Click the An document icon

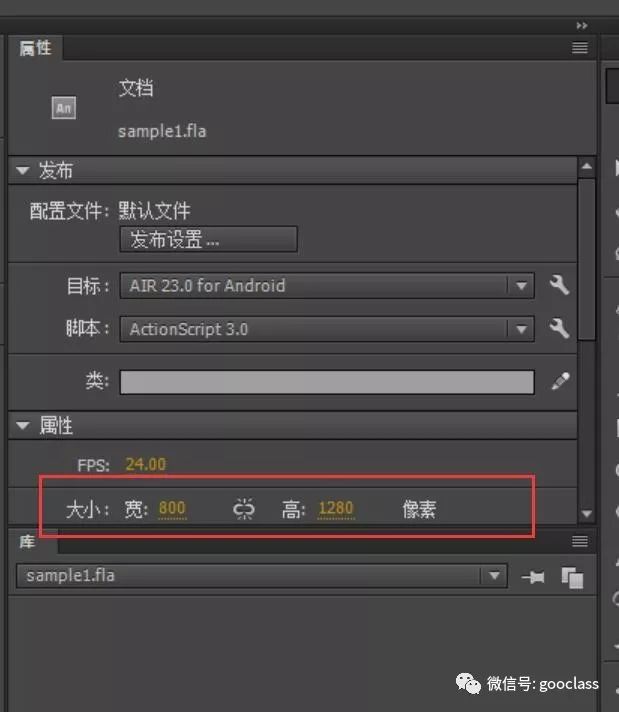64,108
